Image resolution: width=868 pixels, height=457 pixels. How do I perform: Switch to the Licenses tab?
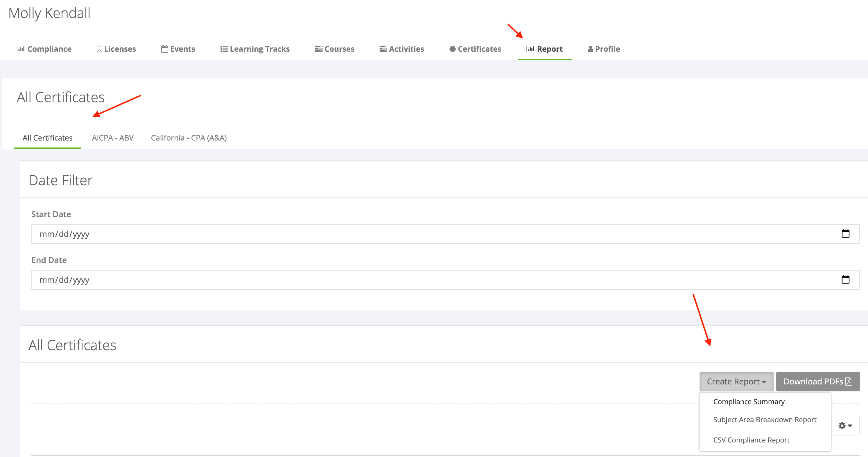coord(116,49)
